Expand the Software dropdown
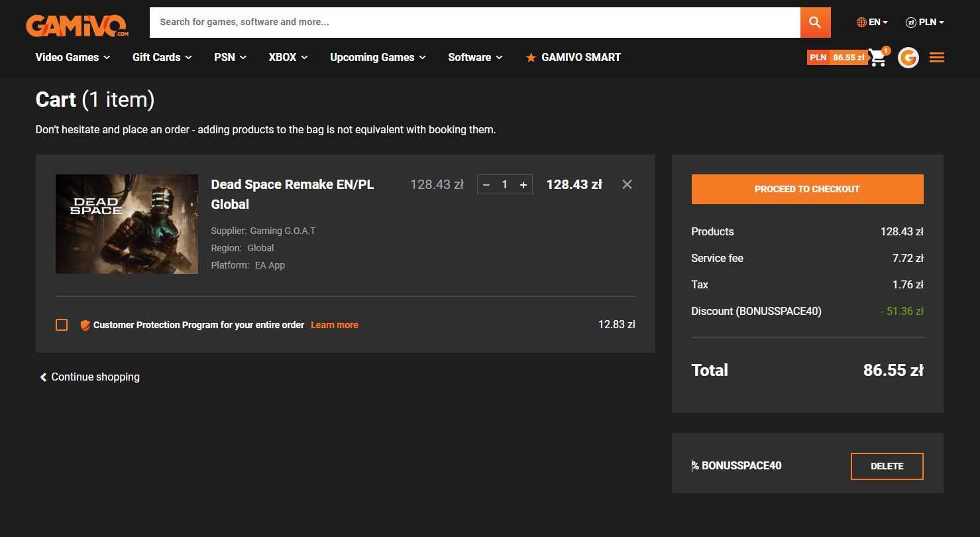Screen dimensions: 980x537 click(476, 58)
